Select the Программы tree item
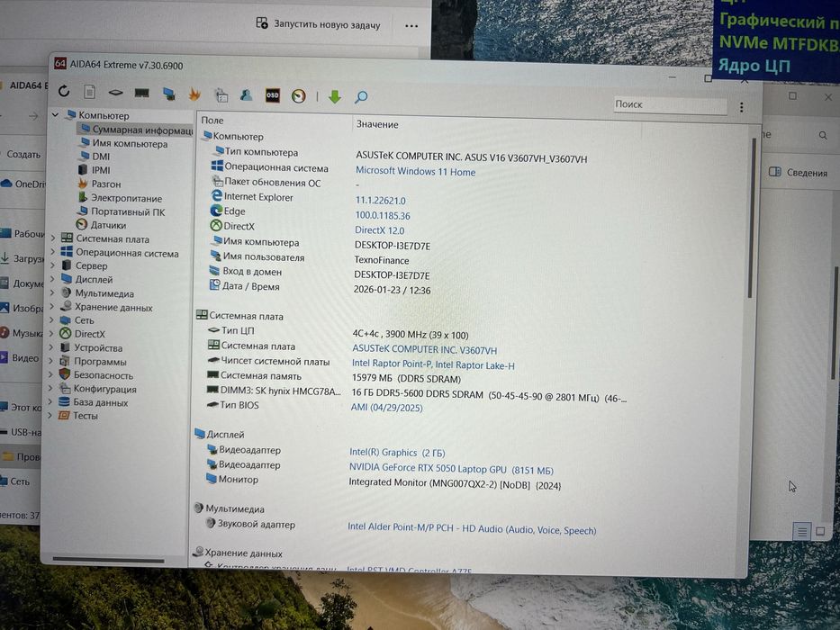The height and width of the screenshot is (630, 840). (x=93, y=362)
